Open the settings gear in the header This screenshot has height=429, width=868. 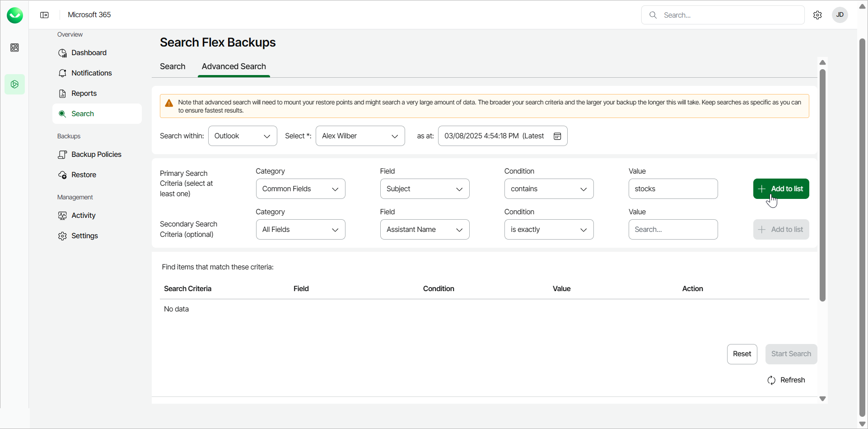[x=817, y=15]
